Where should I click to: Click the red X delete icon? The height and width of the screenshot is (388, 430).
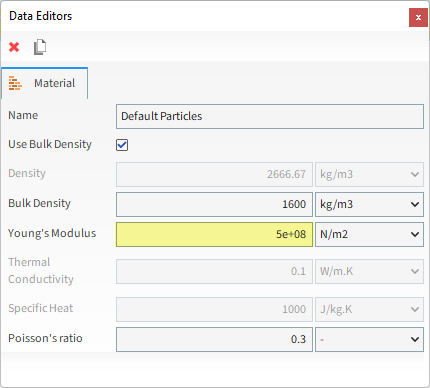tap(14, 47)
